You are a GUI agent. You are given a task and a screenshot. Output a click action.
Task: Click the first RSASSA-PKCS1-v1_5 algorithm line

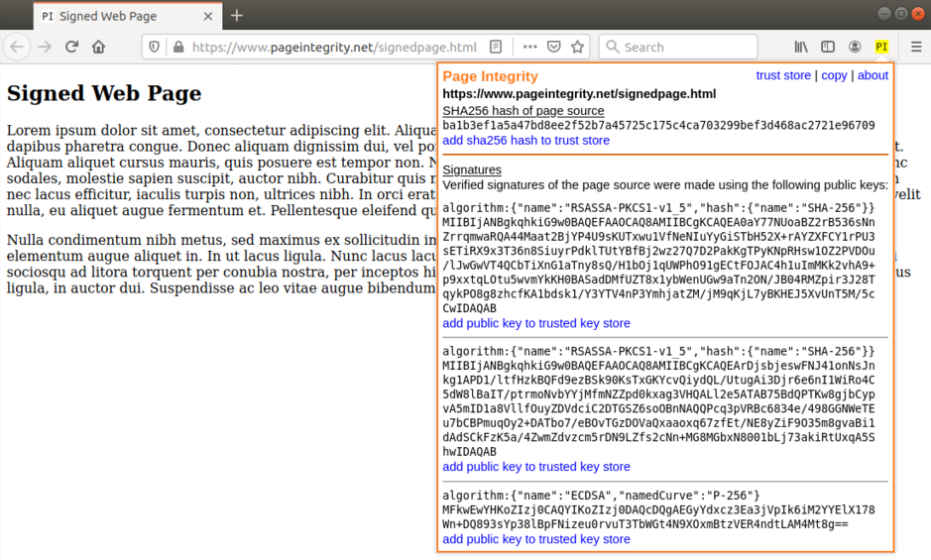tap(658, 208)
